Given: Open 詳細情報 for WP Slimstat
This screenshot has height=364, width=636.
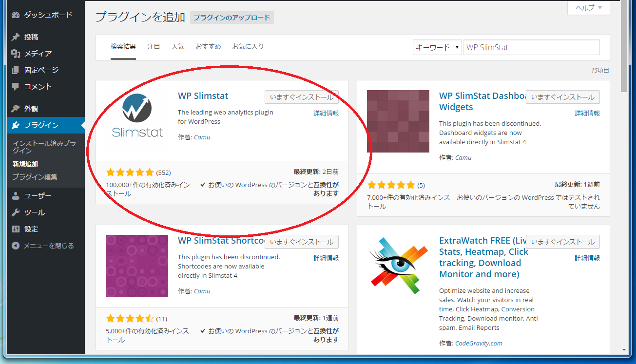Looking at the screenshot, I should pyautogui.click(x=326, y=113).
